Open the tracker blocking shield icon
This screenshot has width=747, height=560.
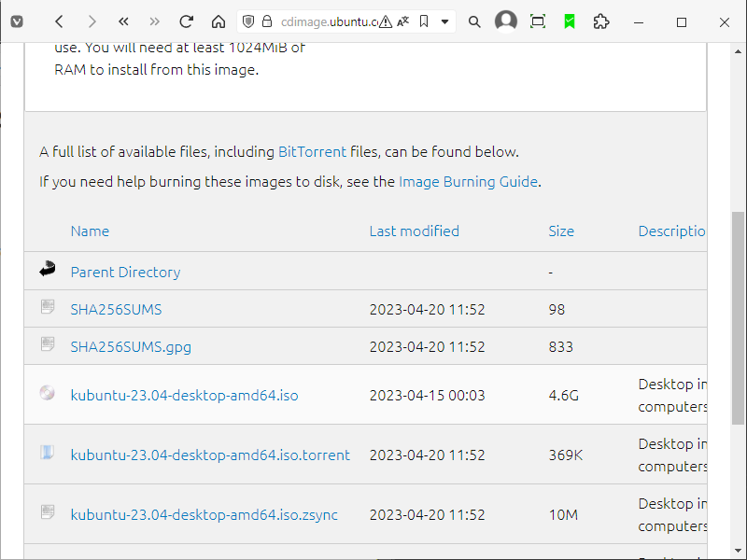[248, 21]
